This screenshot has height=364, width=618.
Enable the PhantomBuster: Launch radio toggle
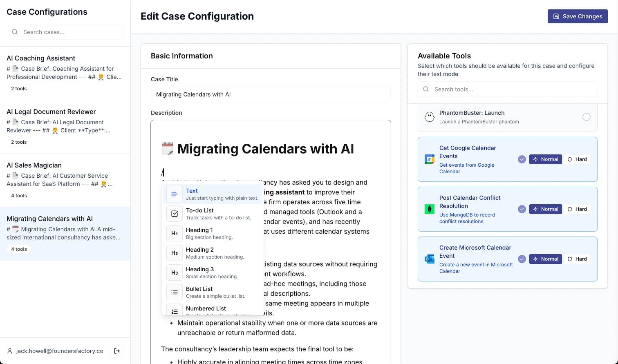pyautogui.click(x=587, y=117)
